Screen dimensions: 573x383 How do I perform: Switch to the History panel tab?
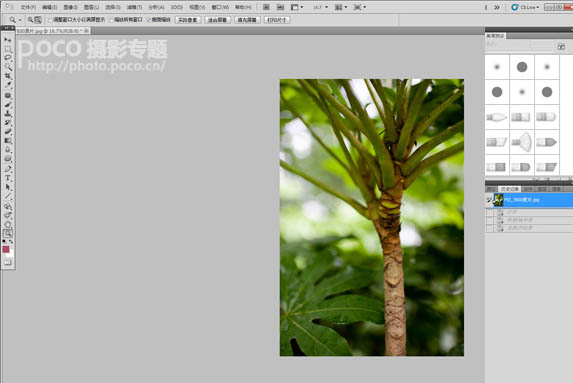tap(510, 189)
